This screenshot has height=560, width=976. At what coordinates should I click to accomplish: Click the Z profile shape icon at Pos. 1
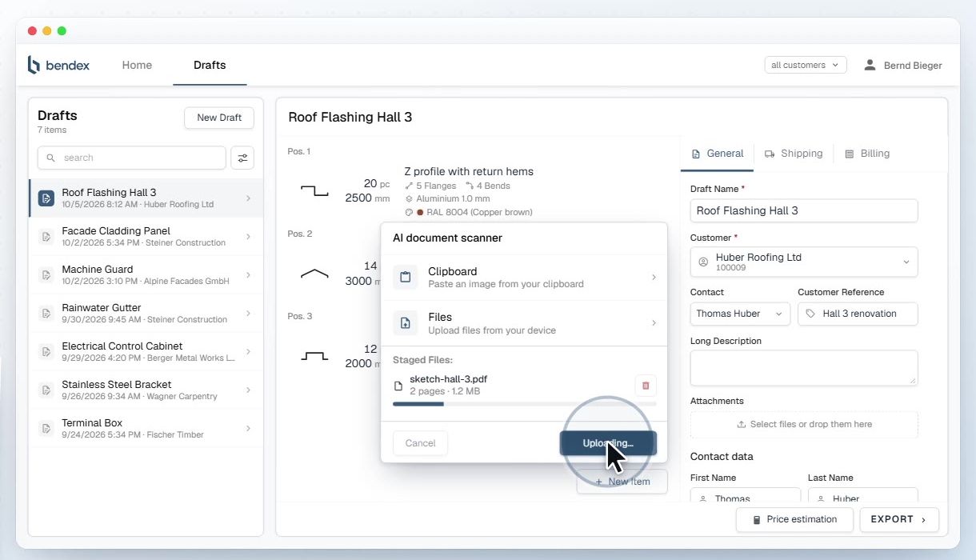pos(314,190)
